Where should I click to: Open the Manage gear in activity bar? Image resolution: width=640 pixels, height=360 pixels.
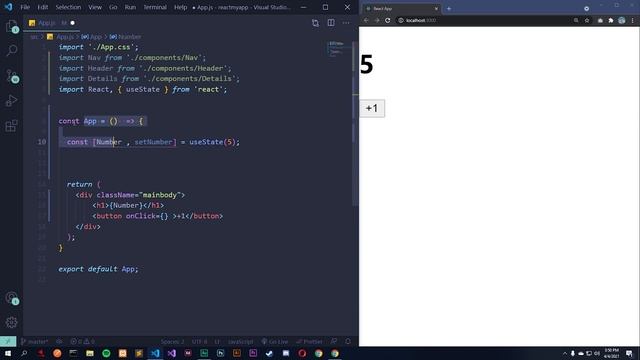(x=12, y=322)
